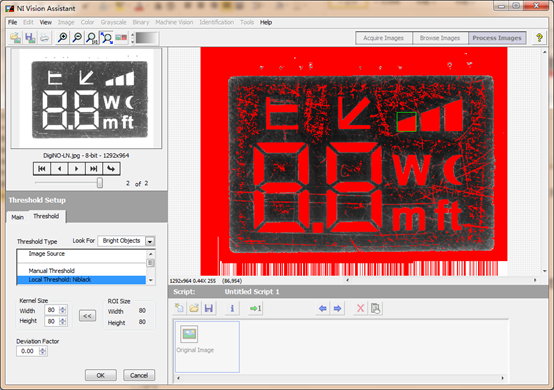Click the image palette comparison icon

click(x=121, y=38)
